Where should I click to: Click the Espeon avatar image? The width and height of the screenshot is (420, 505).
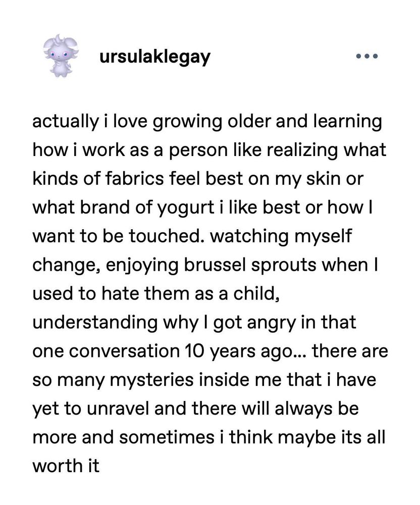pyautogui.click(x=60, y=56)
